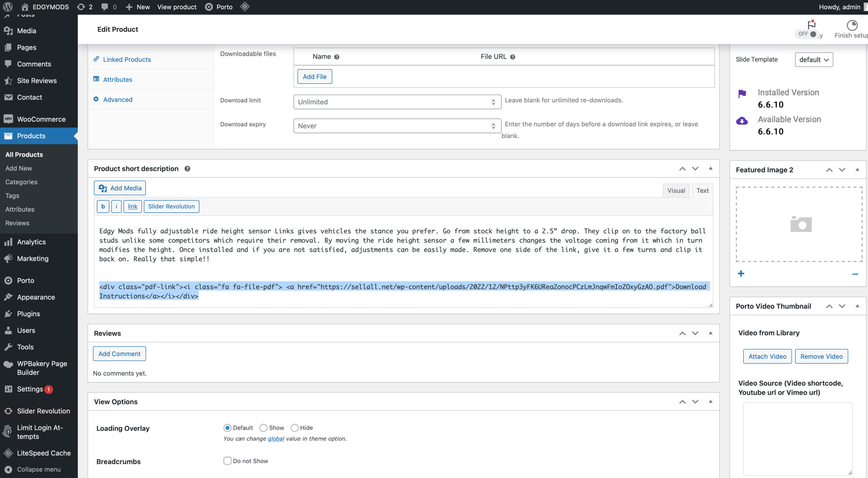Click the WordPress logo in admin bar
Image resolution: width=868 pixels, height=478 pixels.
point(8,7)
